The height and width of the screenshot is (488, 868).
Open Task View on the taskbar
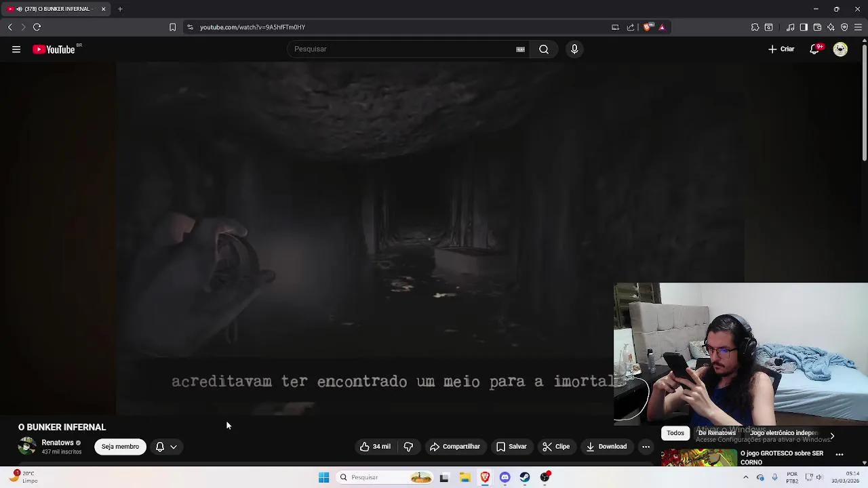444,477
